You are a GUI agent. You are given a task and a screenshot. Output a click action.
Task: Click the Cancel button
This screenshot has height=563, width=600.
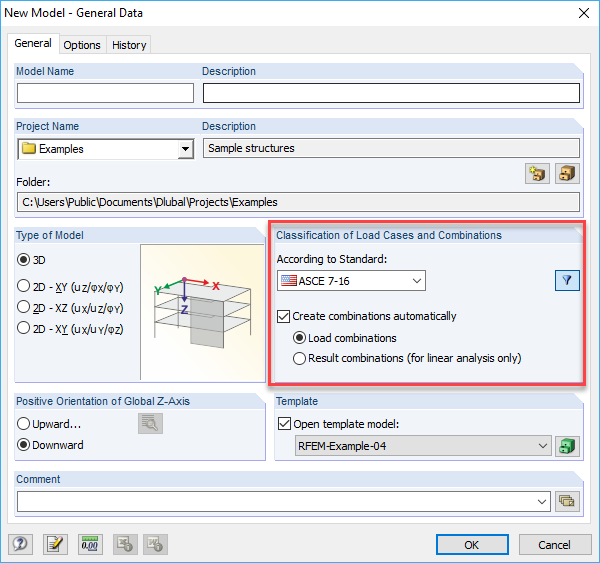click(554, 545)
